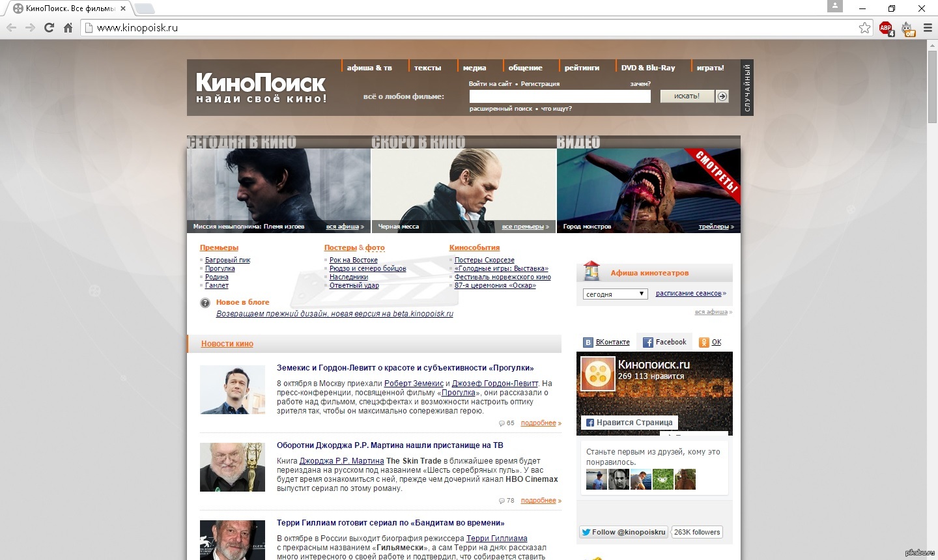This screenshot has width=938, height=560.
Task: Reload the page with refresh icon
Action: click(x=49, y=27)
